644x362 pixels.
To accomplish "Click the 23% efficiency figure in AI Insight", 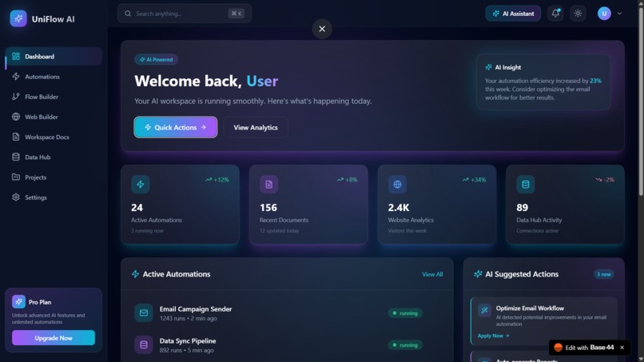I will click(x=595, y=81).
